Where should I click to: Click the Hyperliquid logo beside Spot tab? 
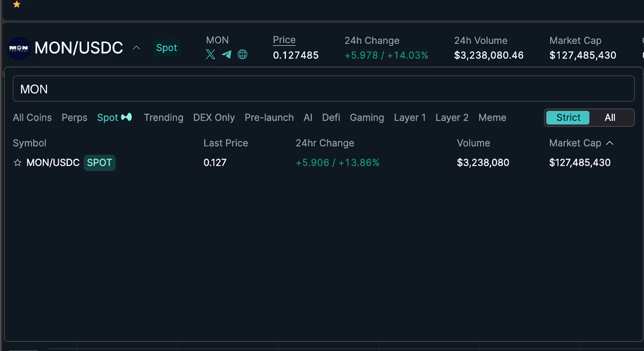click(126, 117)
